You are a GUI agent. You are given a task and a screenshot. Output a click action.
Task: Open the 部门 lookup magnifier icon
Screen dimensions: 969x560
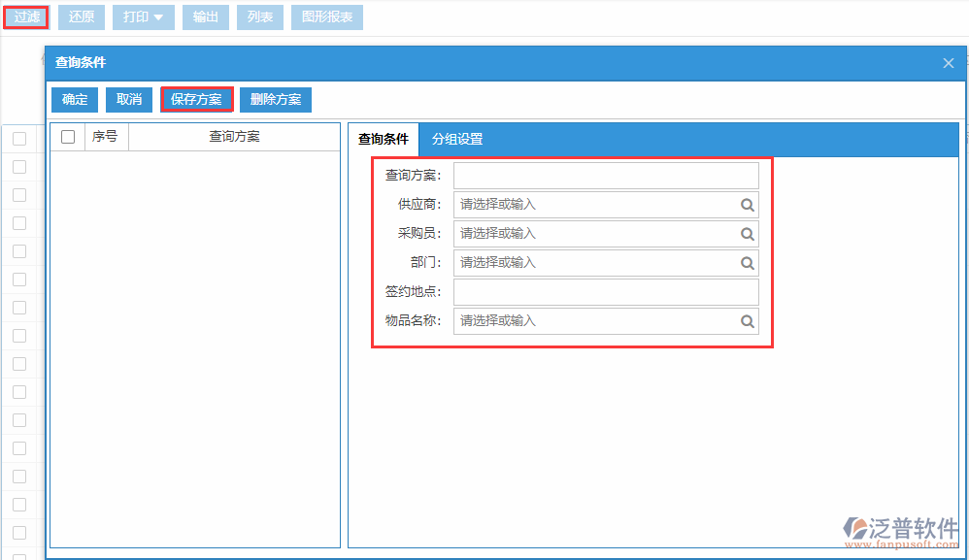coord(747,263)
